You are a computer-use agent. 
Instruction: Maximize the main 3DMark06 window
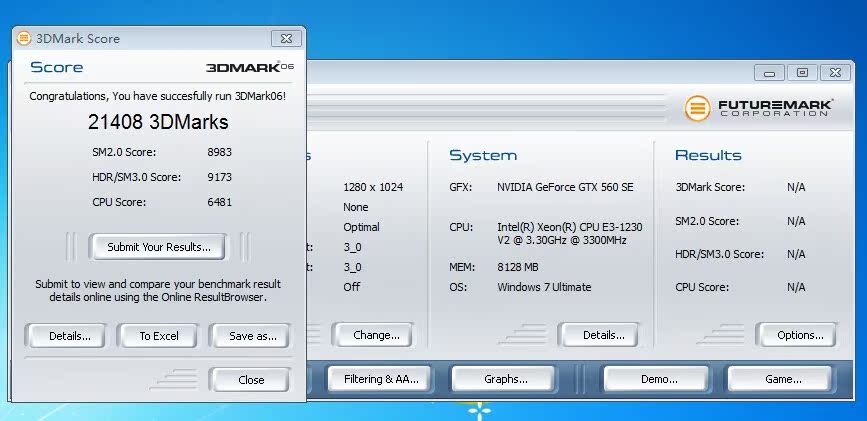point(801,73)
